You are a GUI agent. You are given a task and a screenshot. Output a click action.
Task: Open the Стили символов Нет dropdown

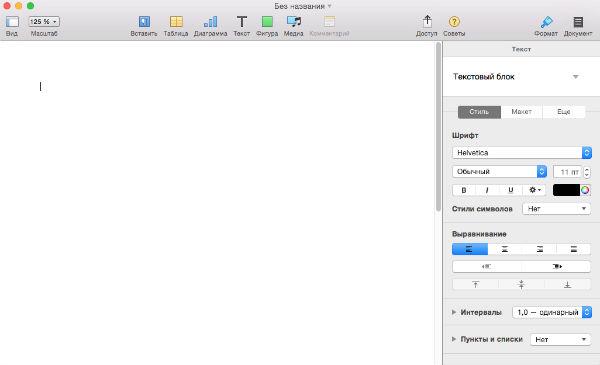coord(556,209)
